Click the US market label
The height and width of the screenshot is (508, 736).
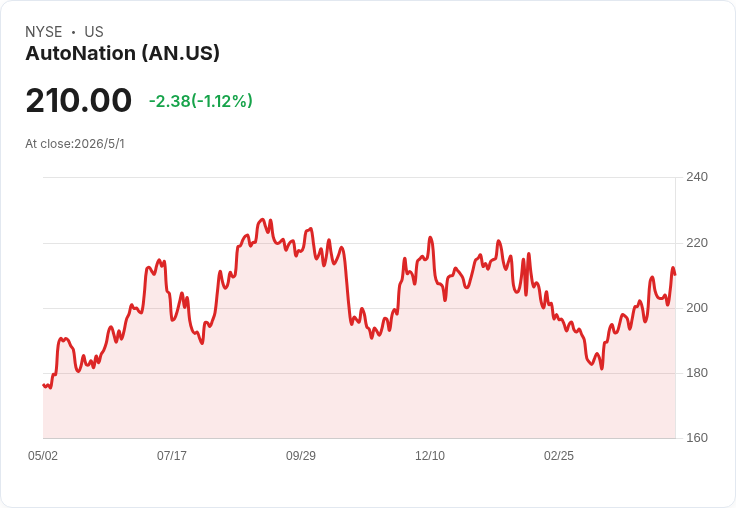point(94,32)
